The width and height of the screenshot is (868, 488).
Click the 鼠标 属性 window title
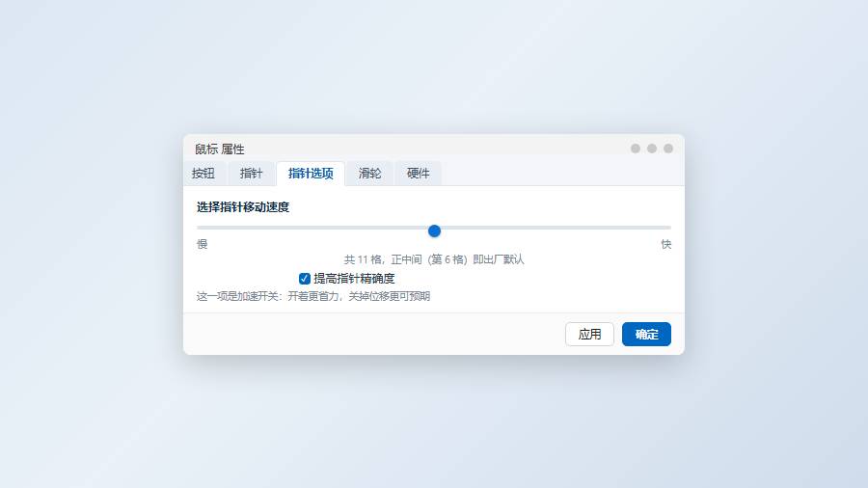[219, 149]
